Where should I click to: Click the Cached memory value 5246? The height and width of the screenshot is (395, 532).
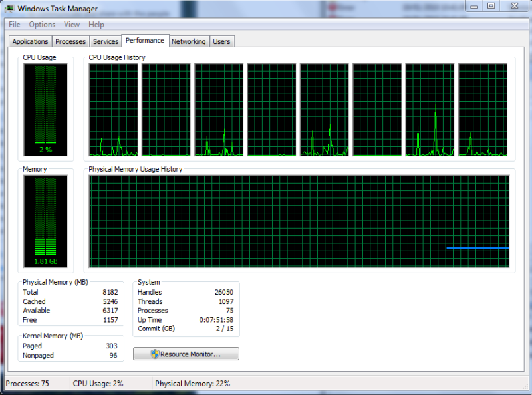point(110,301)
